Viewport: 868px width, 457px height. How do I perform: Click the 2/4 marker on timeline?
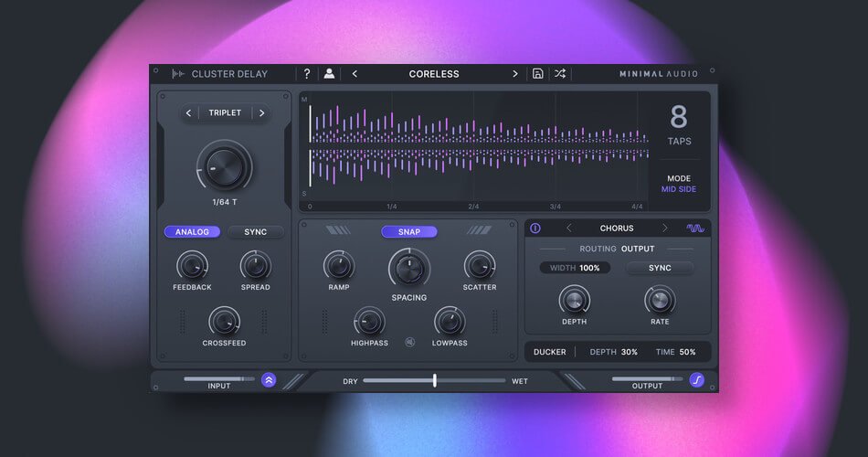[473, 207]
